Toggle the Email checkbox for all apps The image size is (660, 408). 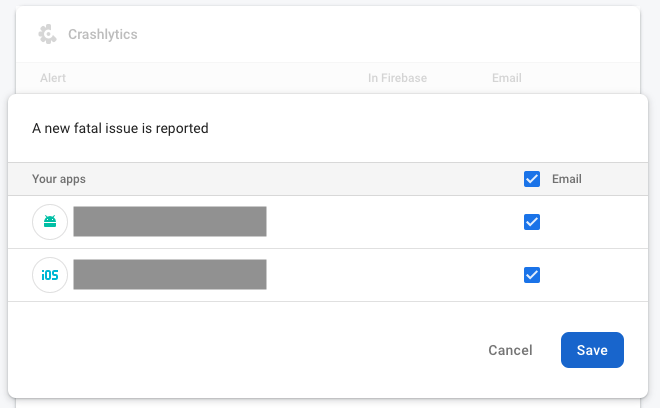(x=532, y=179)
